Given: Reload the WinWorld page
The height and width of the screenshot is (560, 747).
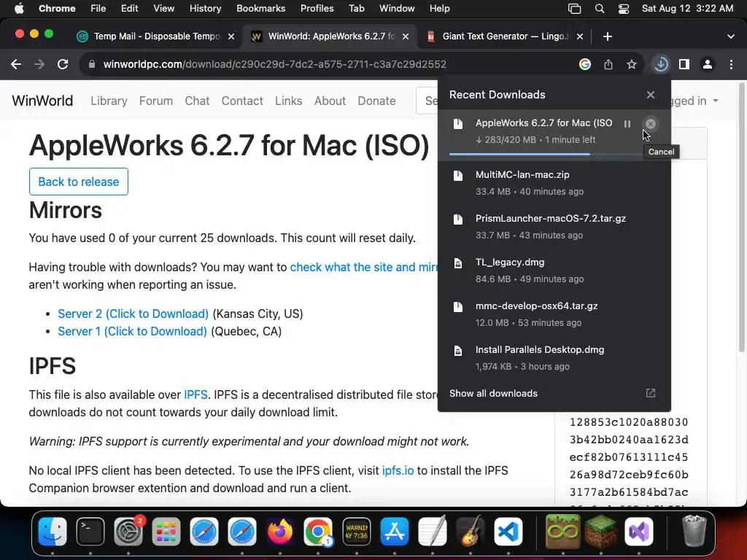Looking at the screenshot, I should click(x=63, y=64).
